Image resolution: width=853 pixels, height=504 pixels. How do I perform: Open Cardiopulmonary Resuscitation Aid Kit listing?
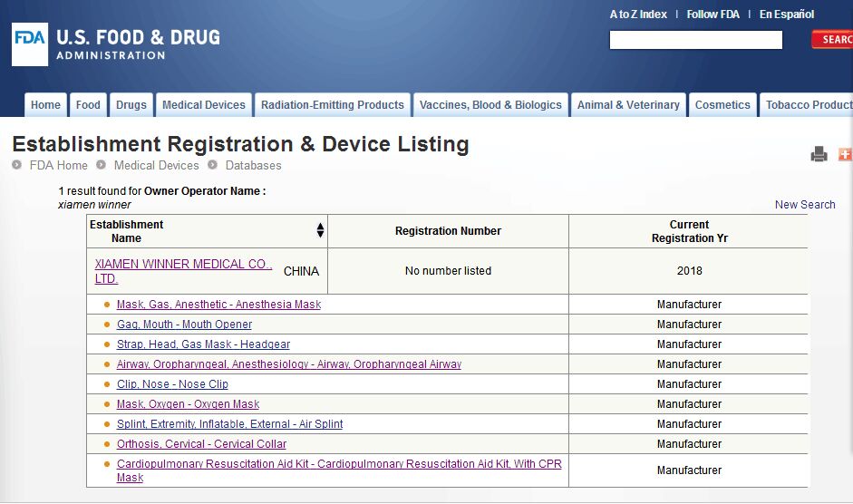[x=339, y=470]
